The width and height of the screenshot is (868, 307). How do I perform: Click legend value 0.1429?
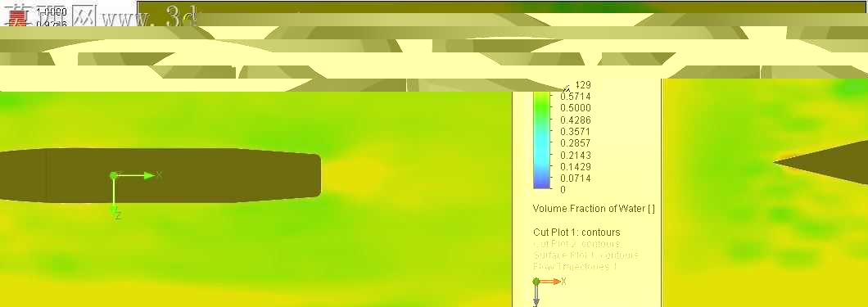tap(575, 166)
